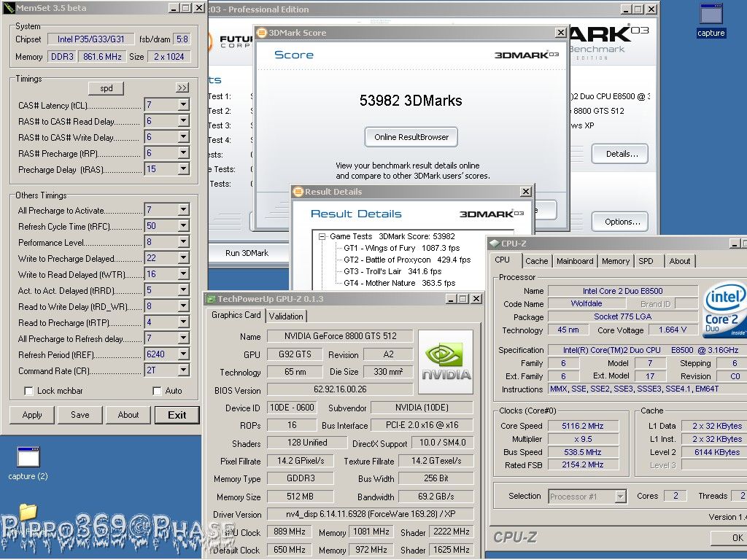Open the All Precharge to Activate dropdown
Viewport: 747px width, 560px height.
point(183,209)
